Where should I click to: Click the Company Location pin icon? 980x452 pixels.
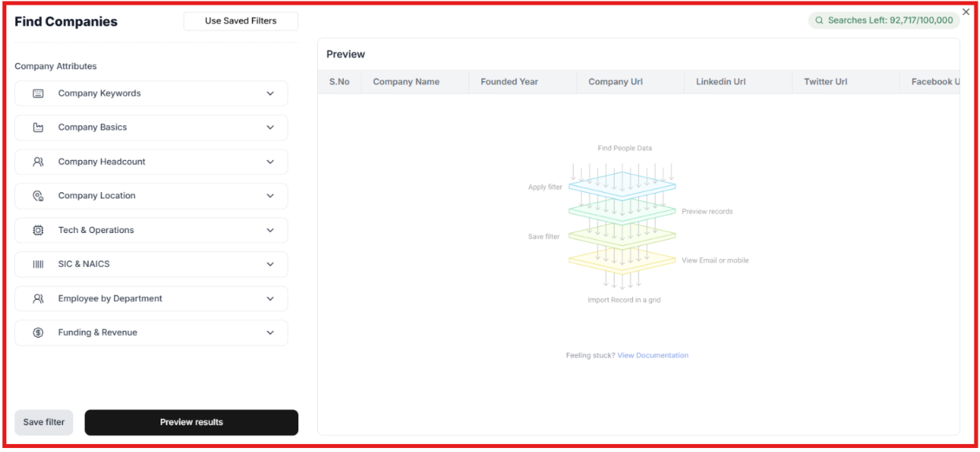coord(38,196)
